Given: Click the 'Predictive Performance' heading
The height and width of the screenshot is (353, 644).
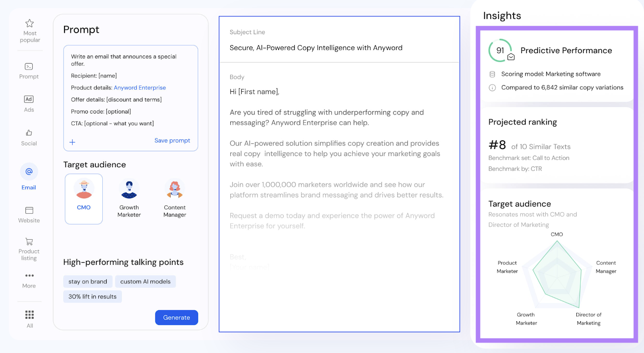Looking at the screenshot, I should (x=566, y=51).
